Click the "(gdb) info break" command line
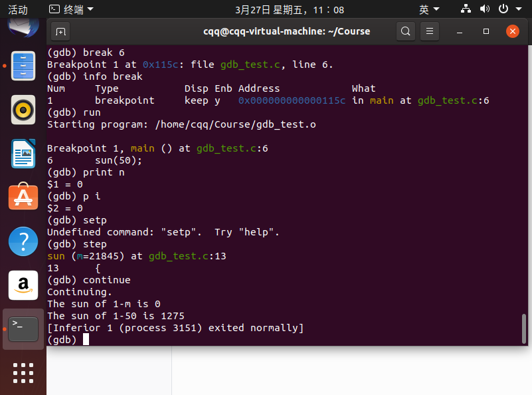Screen dimensions: 532x395 point(95,76)
